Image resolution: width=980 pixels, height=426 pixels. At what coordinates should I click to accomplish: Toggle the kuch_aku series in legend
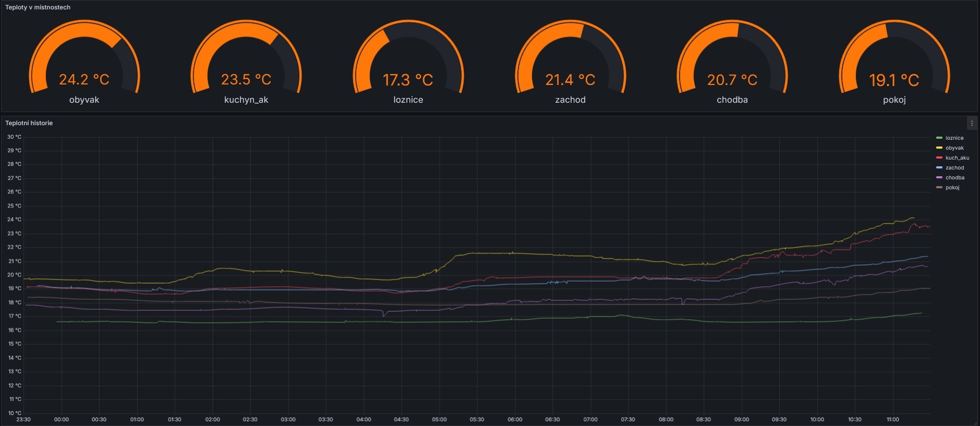click(957, 158)
